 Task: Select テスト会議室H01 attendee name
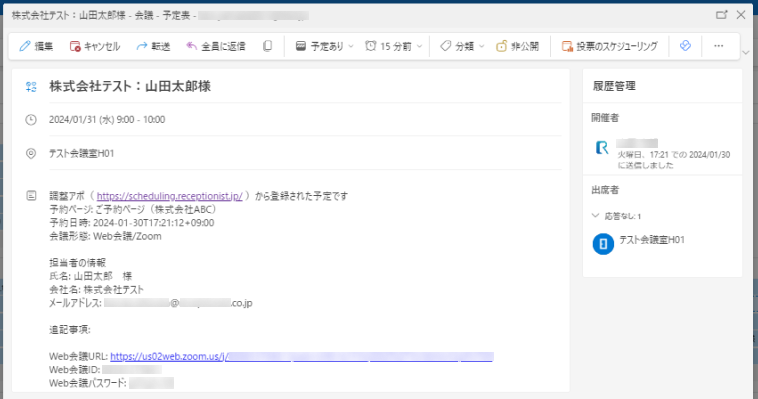pyautogui.click(x=652, y=240)
